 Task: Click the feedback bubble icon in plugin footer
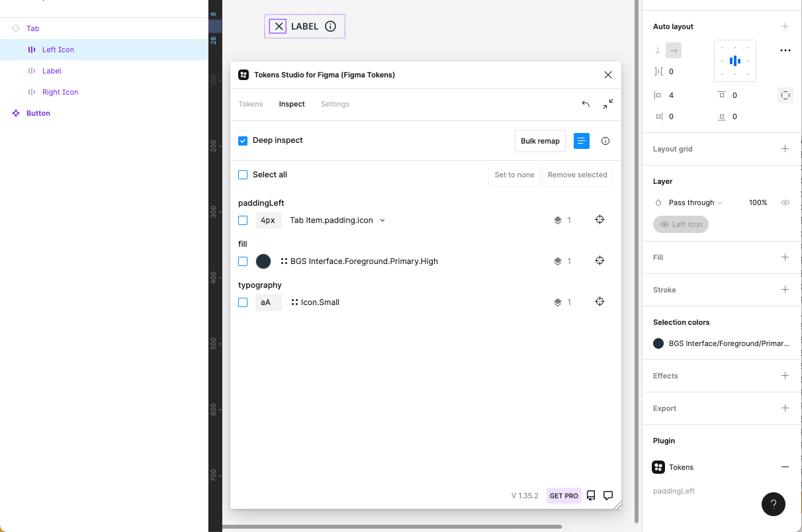click(x=608, y=495)
